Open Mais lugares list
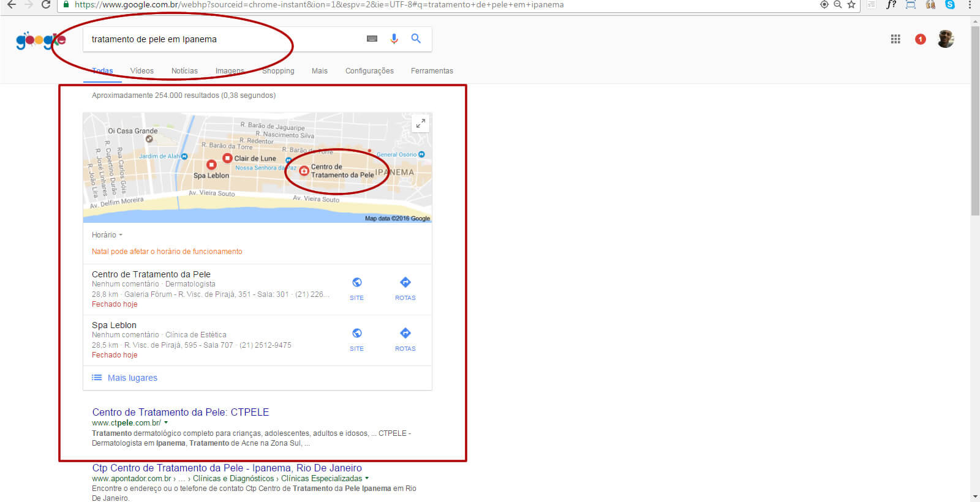 pos(132,378)
